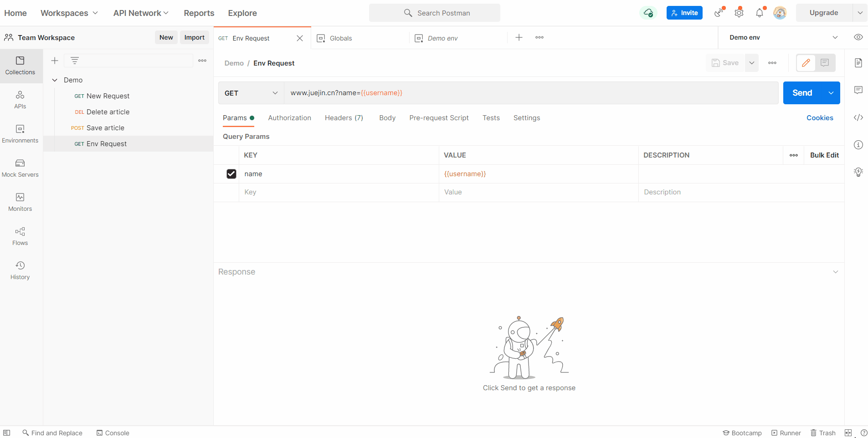Open the Send button dropdown arrow
The width and height of the screenshot is (868, 438).
(x=831, y=93)
